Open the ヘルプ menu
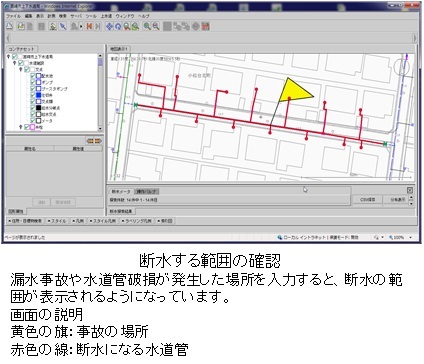This screenshot has height=364, width=424. (x=144, y=16)
